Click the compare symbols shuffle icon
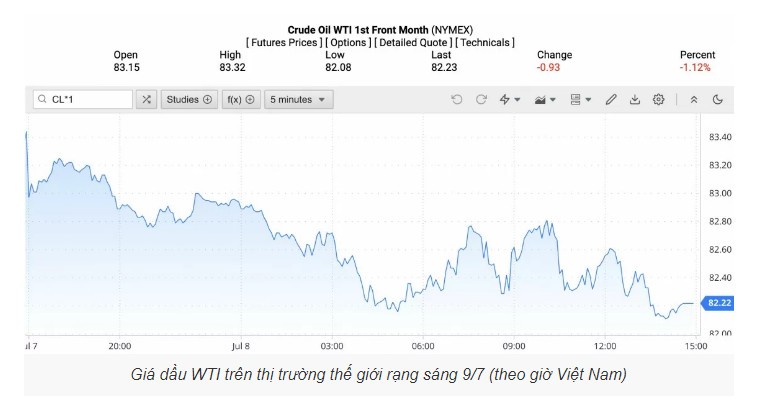This screenshot has height=400, width=757. pyautogui.click(x=147, y=100)
